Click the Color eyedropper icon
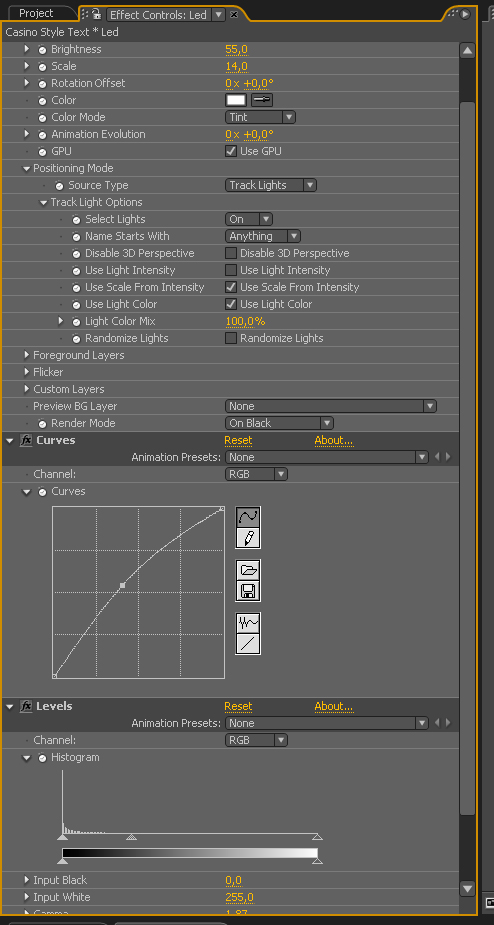The width and height of the screenshot is (494, 925). tap(262, 100)
